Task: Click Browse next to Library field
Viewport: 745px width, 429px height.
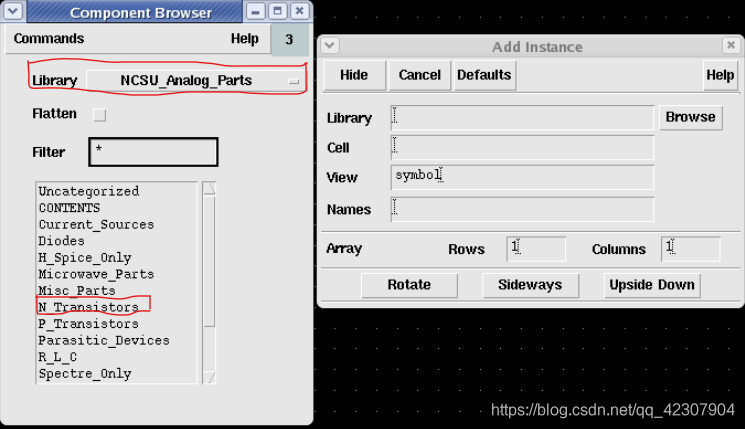Action: [x=690, y=117]
